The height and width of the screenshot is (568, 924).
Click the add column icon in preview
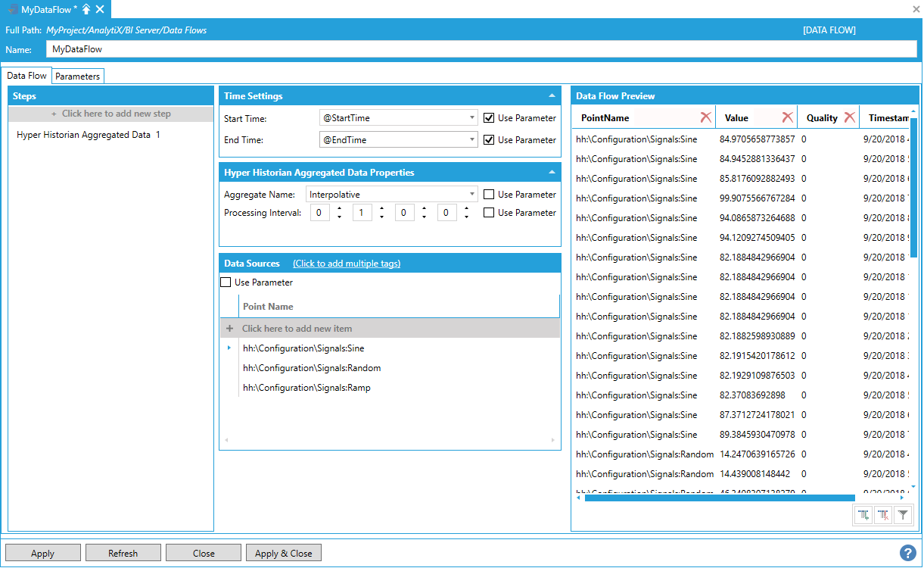[x=863, y=515]
